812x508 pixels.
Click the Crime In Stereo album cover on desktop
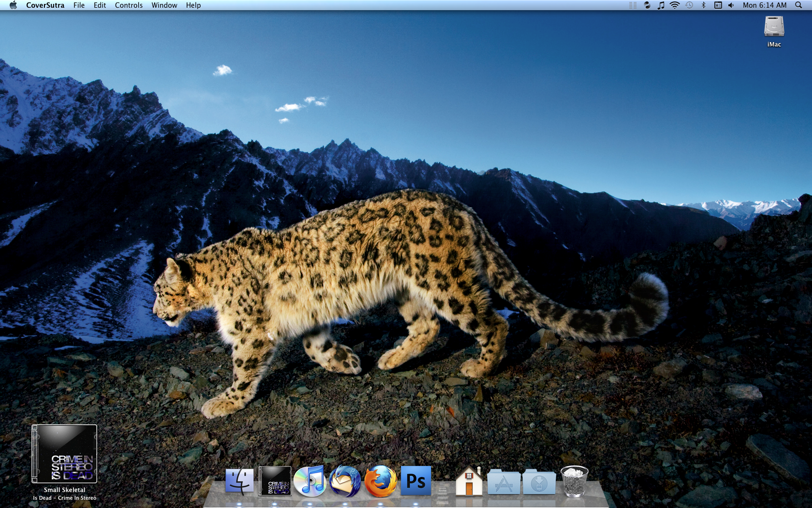click(x=64, y=454)
